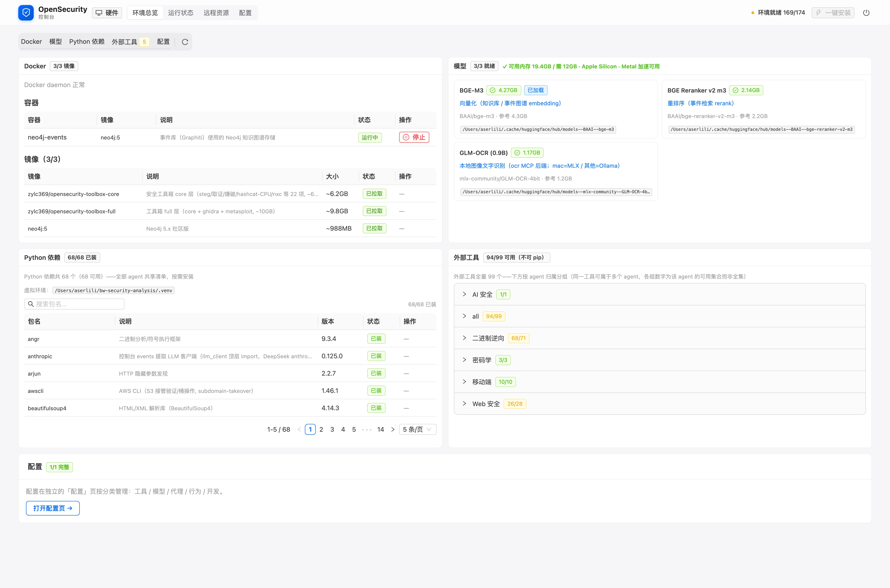The width and height of the screenshot is (890, 588).
Task: Expand the 二进制逆向 tool group
Action: pos(659,338)
